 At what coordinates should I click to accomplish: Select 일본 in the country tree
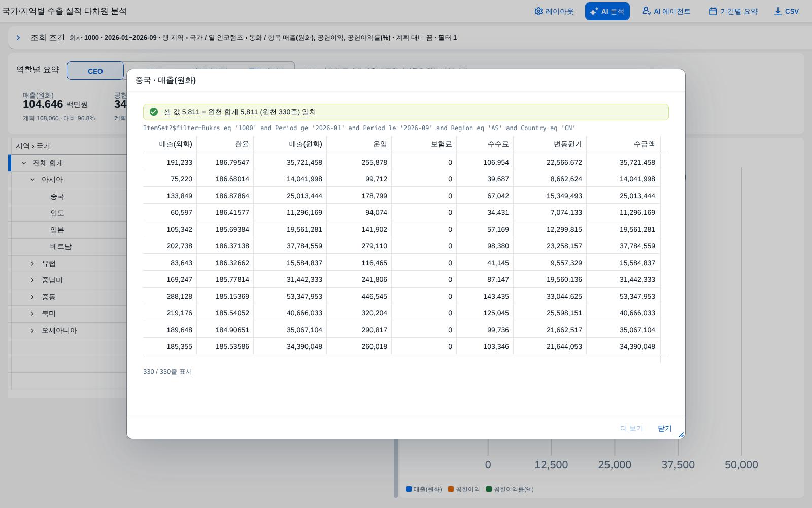(x=57, y=230)
